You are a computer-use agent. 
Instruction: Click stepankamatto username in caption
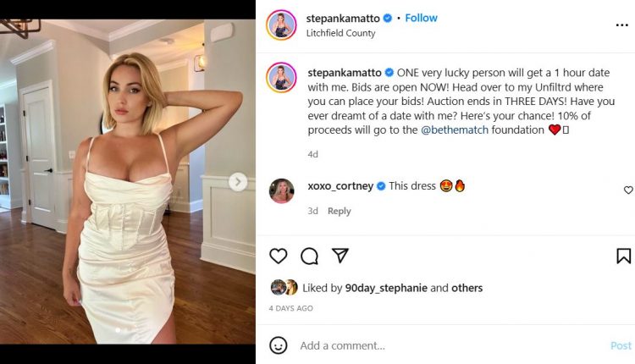tap(345, 73)
